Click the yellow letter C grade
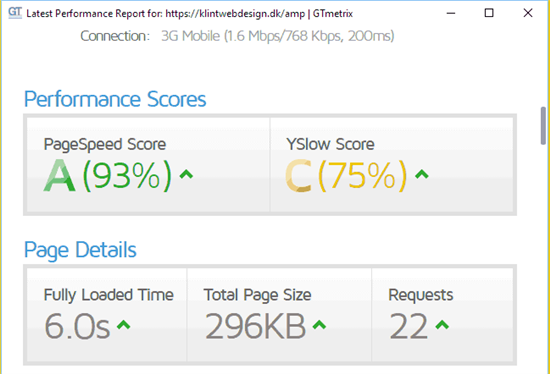The height and width of the screenshot is (374, 550). coord(298,175)
